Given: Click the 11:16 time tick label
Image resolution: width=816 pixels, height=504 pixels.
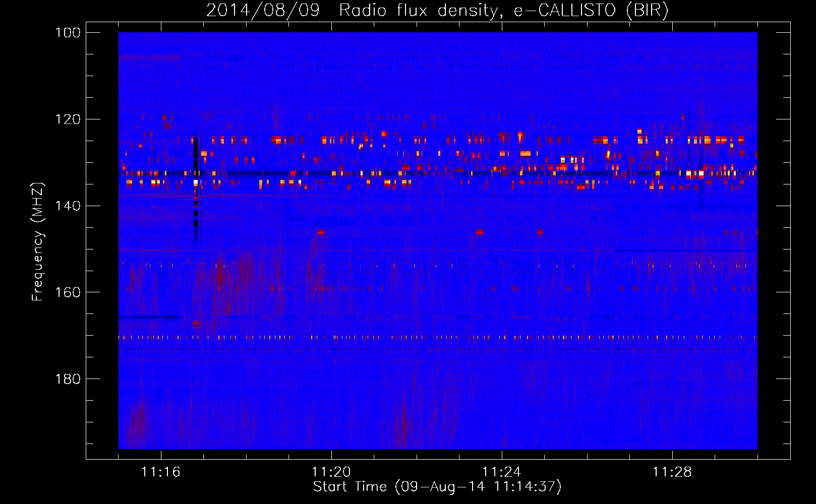Looking at the screenshot, I should [x=161, y=472].
